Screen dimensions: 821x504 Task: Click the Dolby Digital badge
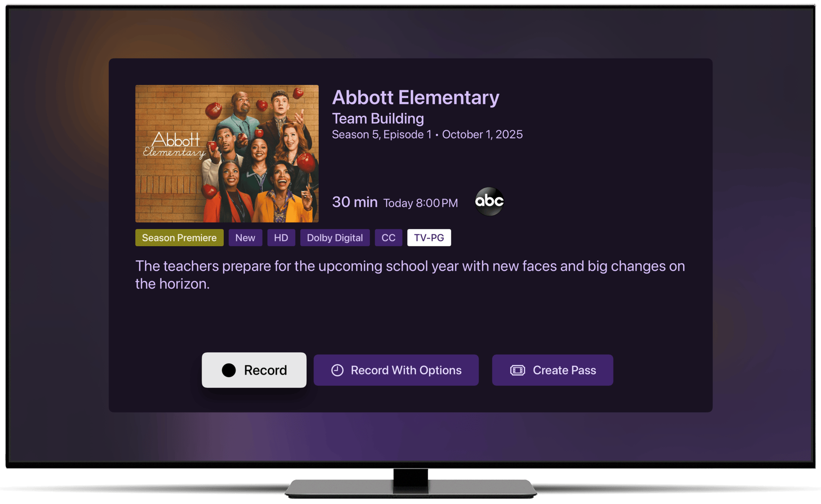335,237
